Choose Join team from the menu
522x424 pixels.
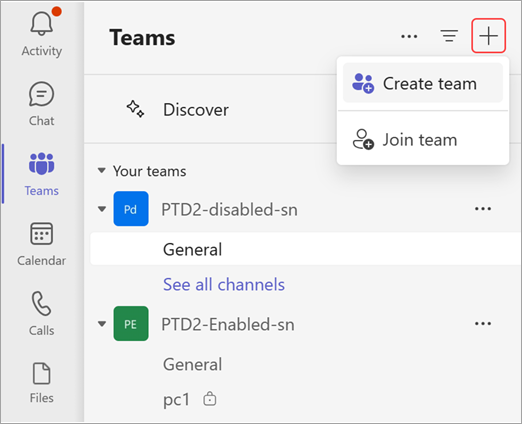pos(423,139)
